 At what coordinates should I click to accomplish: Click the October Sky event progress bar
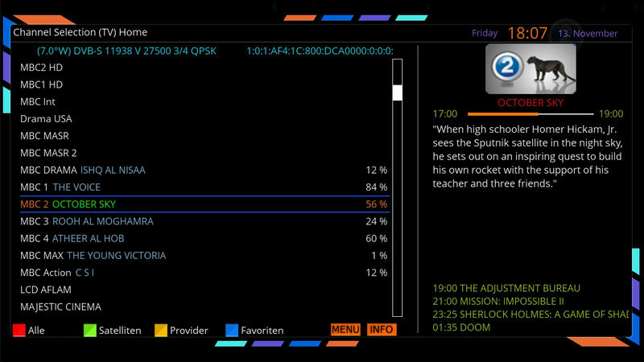click(530, 113)
